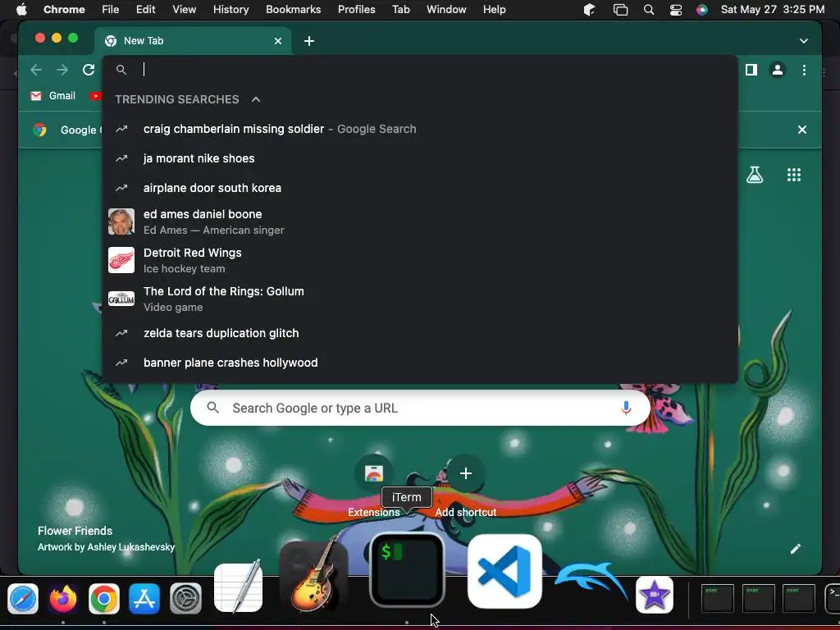Click the Add shortcut tile

click(x=466, y=487)
